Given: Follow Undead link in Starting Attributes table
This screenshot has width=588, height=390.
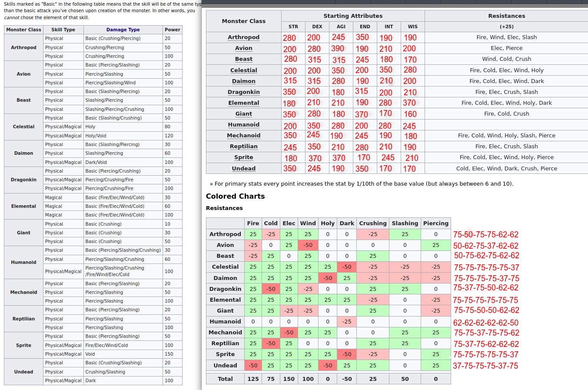Looking at the screenshot, I should click(243, 168).
